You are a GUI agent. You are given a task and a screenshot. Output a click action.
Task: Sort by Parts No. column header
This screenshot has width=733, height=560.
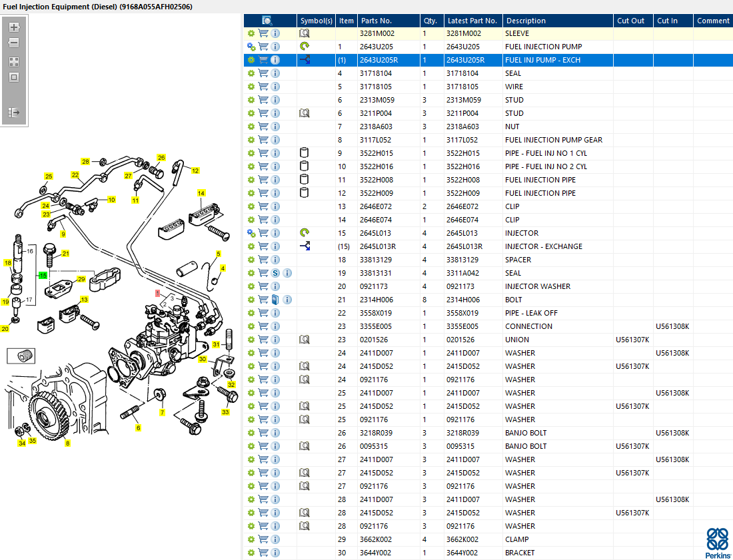(x=389, y=21)
